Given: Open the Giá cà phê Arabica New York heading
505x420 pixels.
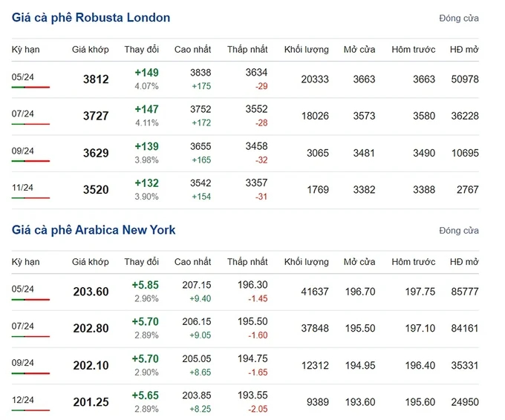Looking at the screenshot, I should pyautogui.click(x=94, y=230).
